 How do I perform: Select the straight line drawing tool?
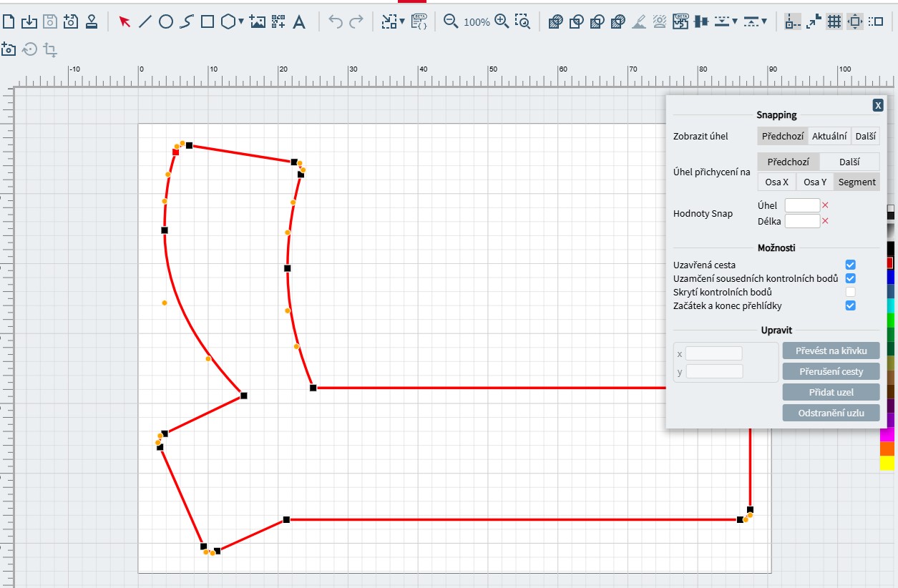(145, 22)
